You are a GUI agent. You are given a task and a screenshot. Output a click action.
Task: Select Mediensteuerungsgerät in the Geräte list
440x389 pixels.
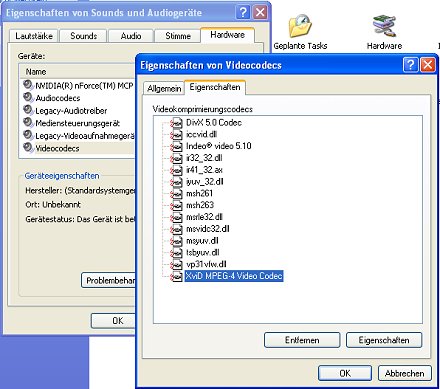(x=77, y=123)
